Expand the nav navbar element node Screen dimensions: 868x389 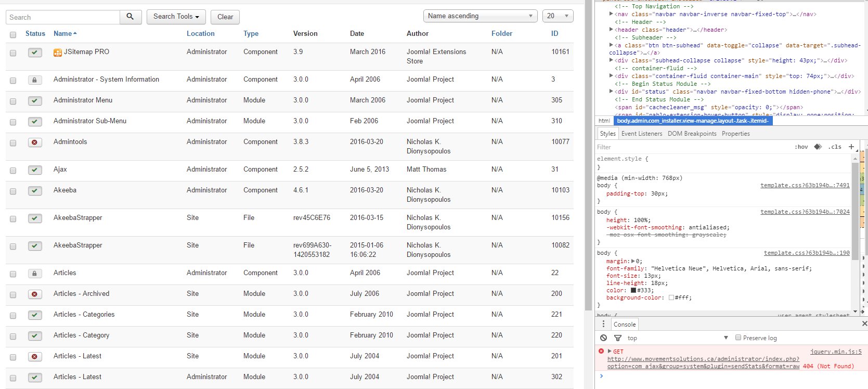[x=611, y=14]
